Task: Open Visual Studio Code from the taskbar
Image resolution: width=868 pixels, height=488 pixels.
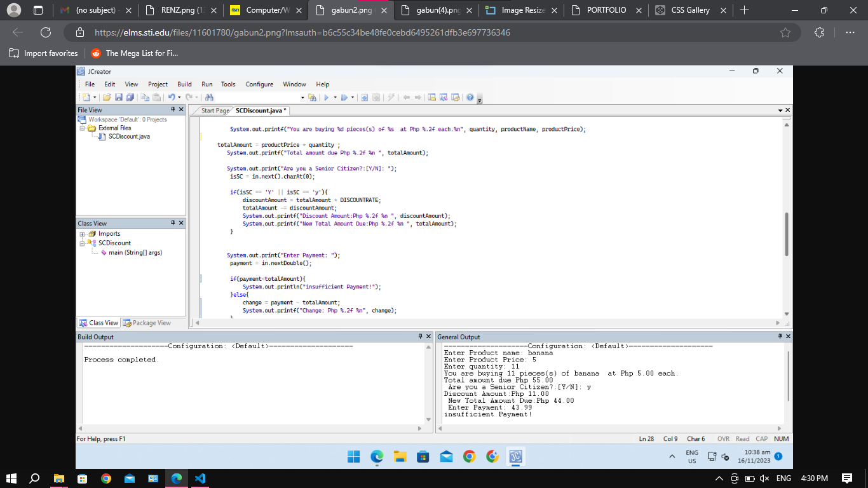Action: (x=200, y=478)
